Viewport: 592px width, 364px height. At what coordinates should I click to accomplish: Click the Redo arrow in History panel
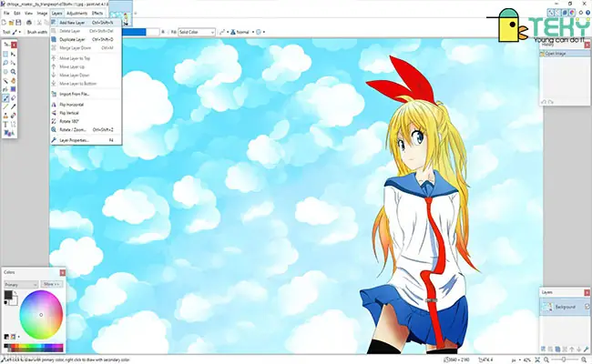[550, 102]
